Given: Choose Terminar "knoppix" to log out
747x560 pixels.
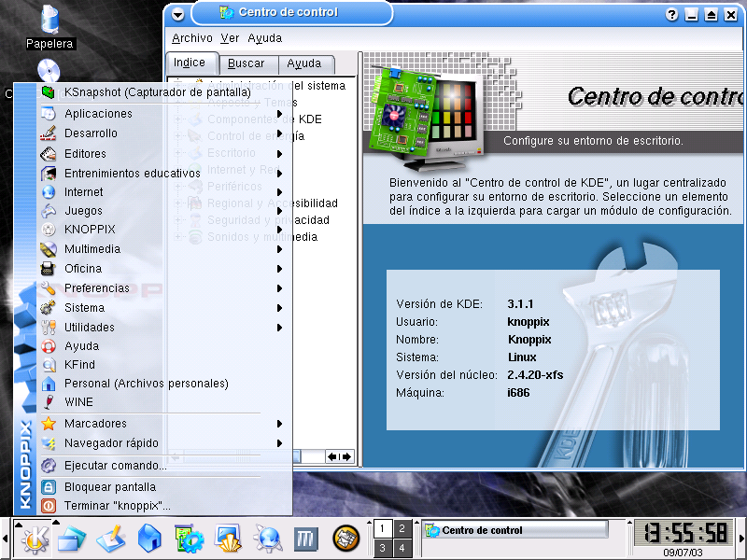Looking at the screenshot, I should coord(117,506).
